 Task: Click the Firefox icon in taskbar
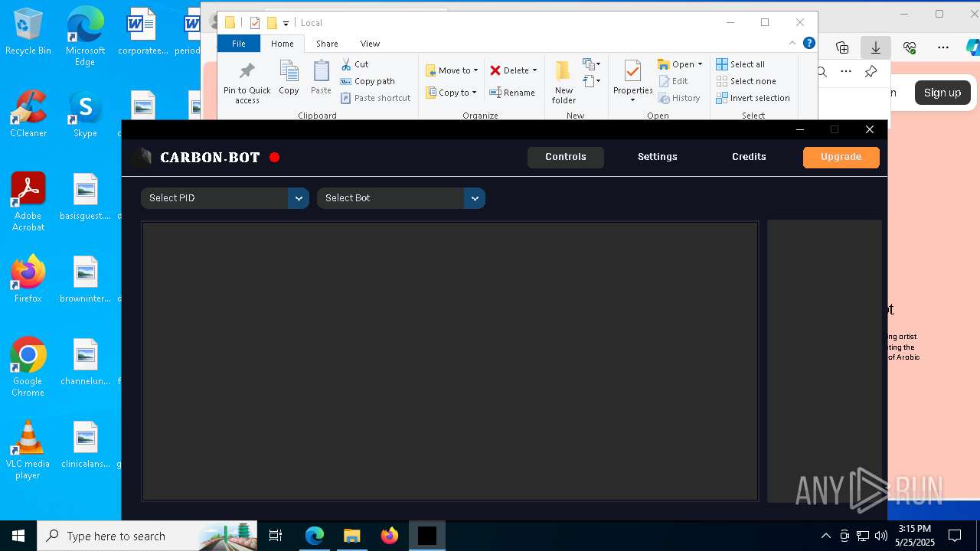[390, 536]
